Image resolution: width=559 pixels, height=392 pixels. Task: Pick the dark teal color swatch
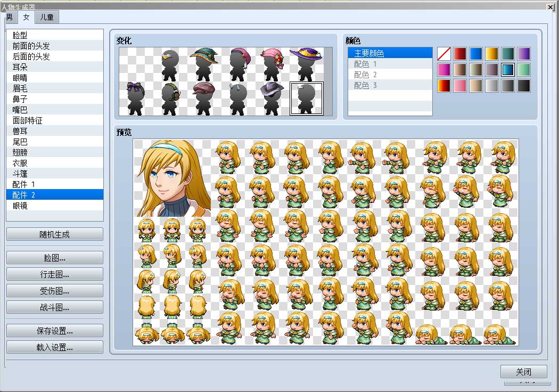click(508, 54)
